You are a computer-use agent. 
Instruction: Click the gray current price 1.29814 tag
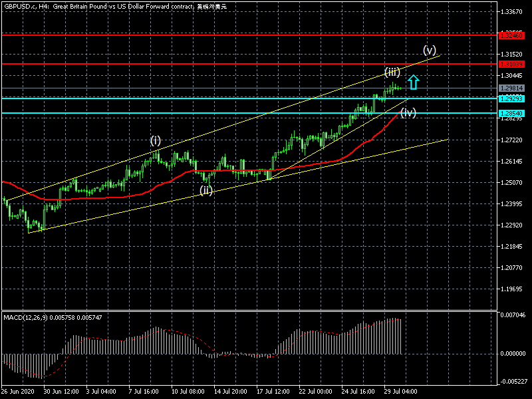(511, 88)
